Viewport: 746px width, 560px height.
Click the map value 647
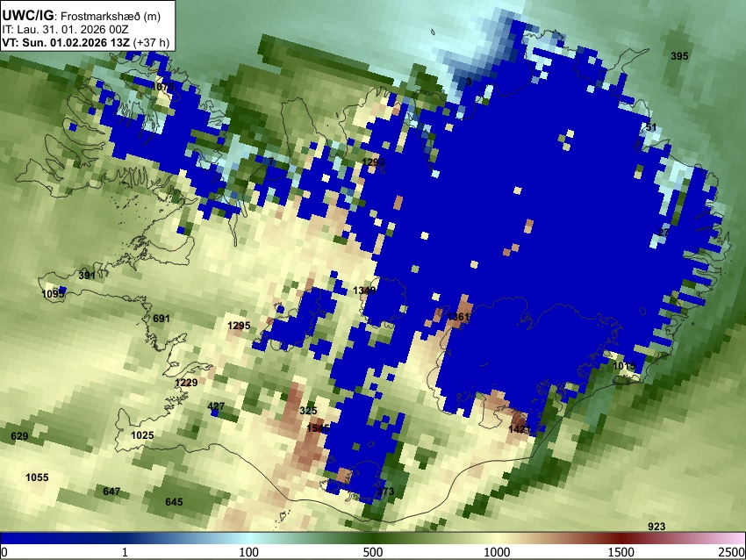point(111,492)
